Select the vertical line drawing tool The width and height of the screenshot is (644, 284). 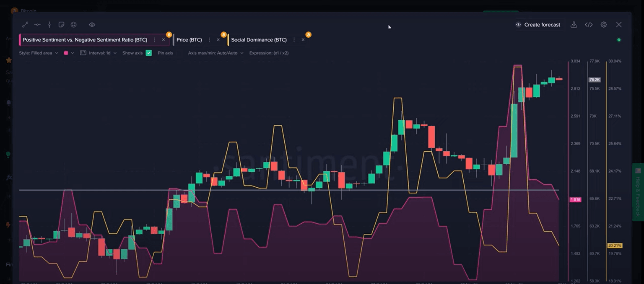[x=49, y=25]
